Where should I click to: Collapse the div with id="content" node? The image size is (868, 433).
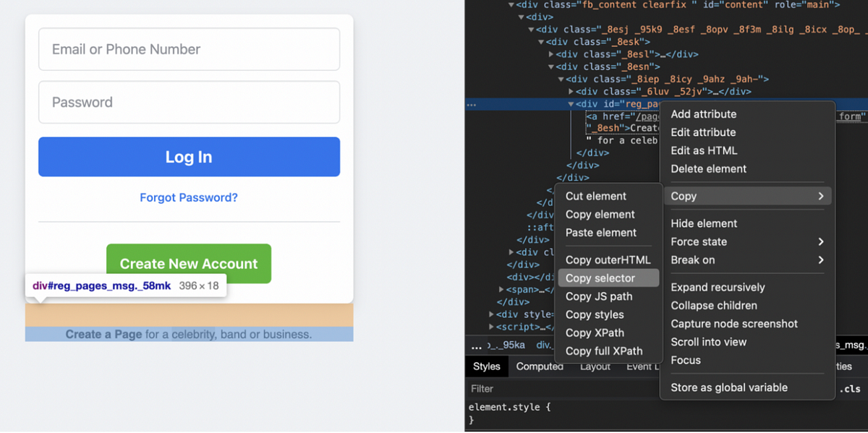click(510, 6)
